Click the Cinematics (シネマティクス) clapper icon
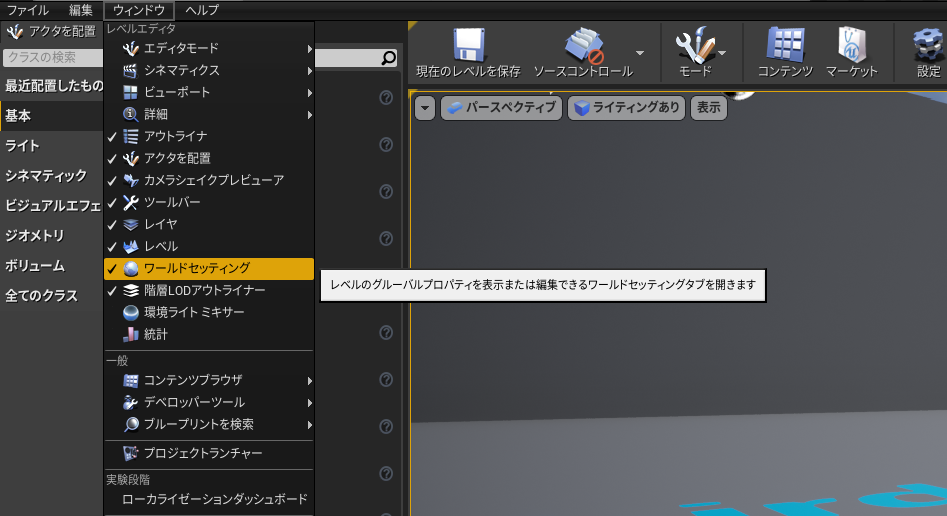 pos(130,71)
